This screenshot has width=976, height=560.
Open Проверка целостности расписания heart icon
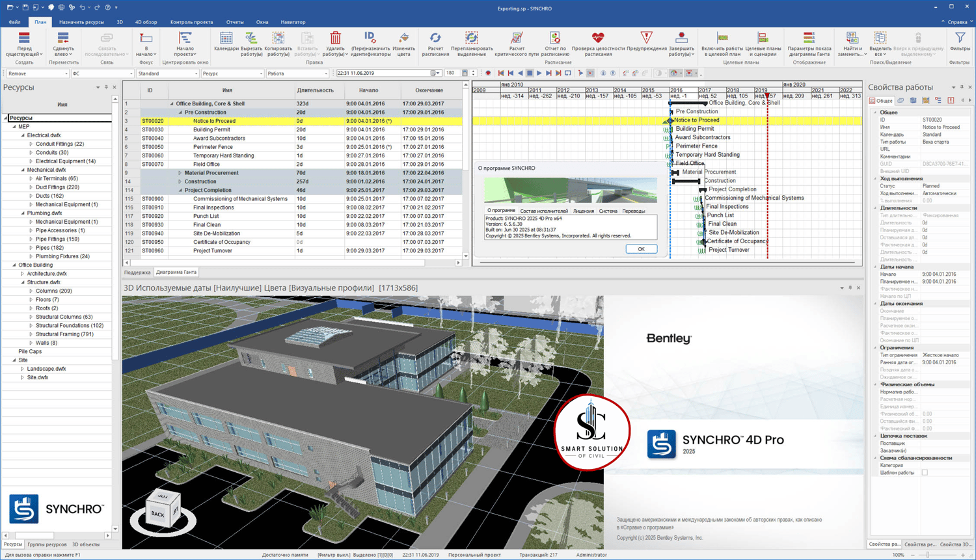tap(597, 39)
